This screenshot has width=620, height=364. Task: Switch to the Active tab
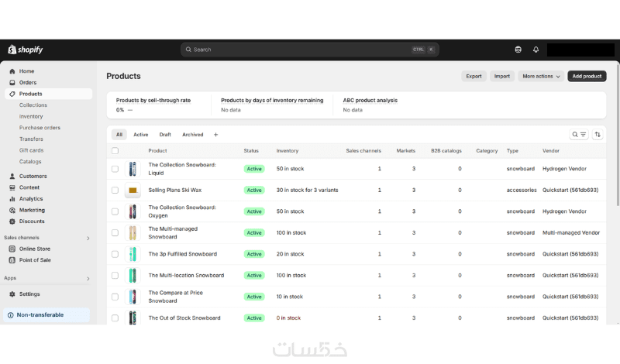click(x=141, y=135)
